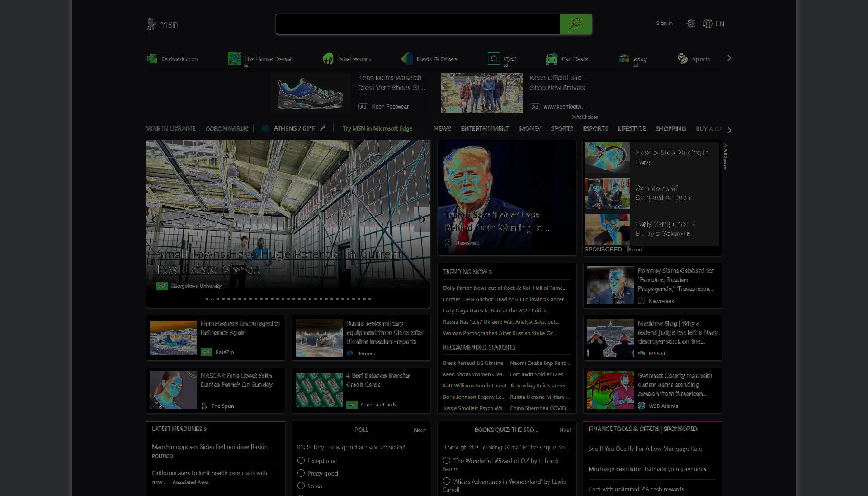Click the Sign in link
Screen dimensions: 868x496
pos(664,23)
